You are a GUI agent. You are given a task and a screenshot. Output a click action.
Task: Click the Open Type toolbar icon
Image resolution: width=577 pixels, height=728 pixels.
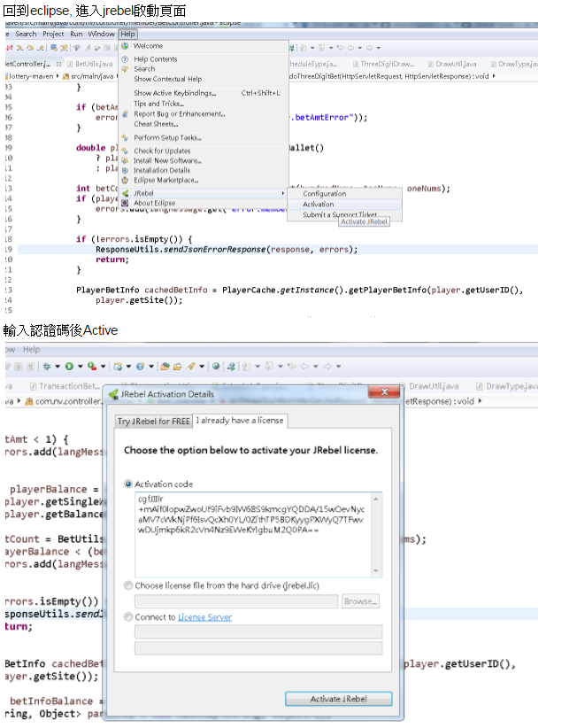[x=165, y=367]
